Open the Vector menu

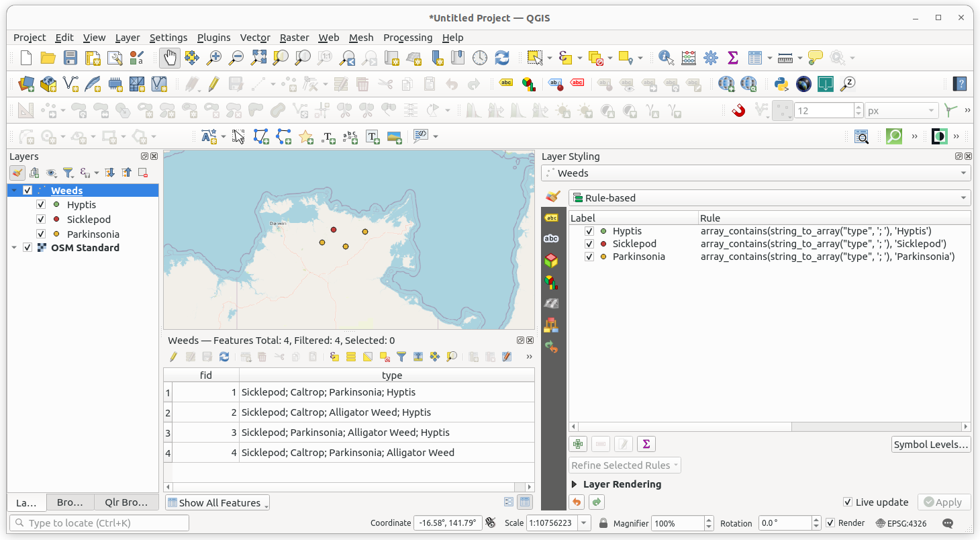(255, 38)
